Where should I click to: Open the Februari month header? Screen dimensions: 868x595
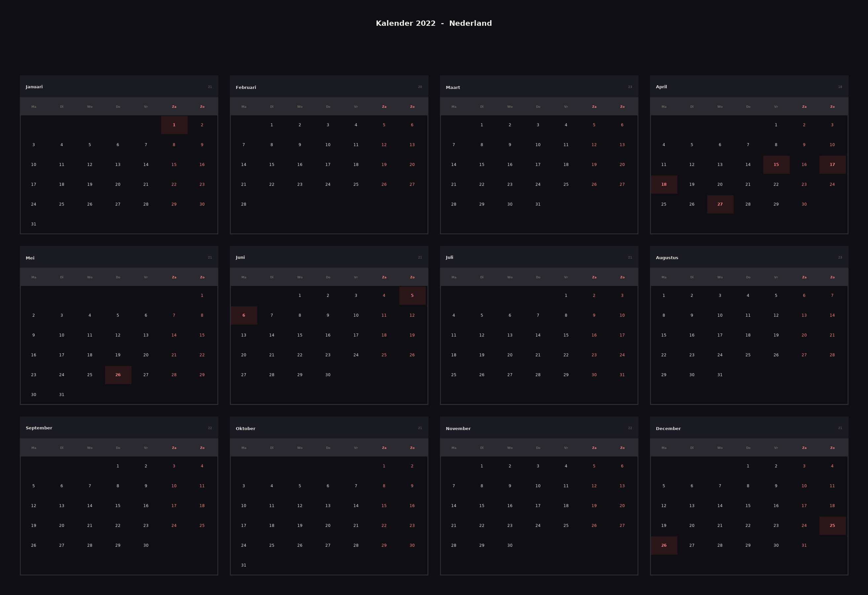(x=246, y=88)
